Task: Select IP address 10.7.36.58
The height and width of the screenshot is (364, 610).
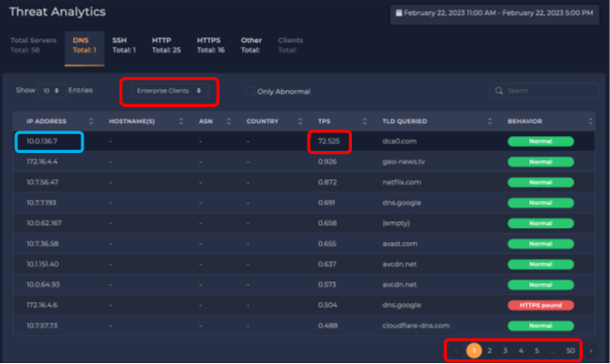Action: click(x=42, y=244)
